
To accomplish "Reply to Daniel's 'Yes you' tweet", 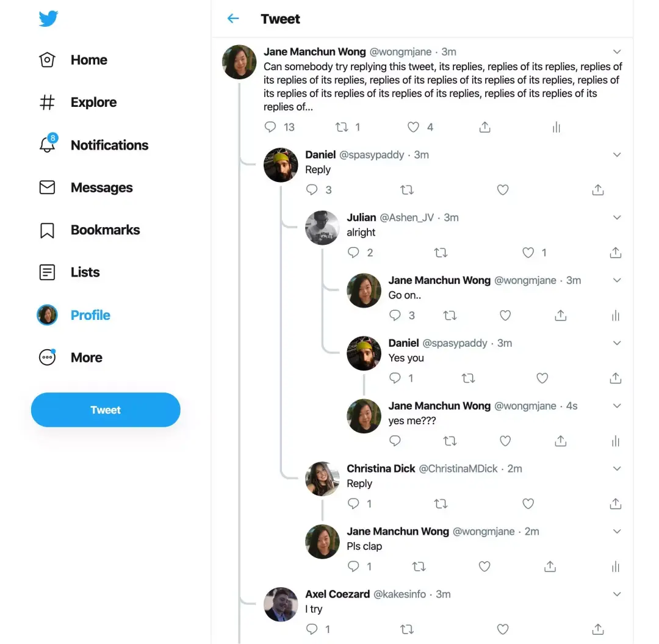I will tap(395, 378).
